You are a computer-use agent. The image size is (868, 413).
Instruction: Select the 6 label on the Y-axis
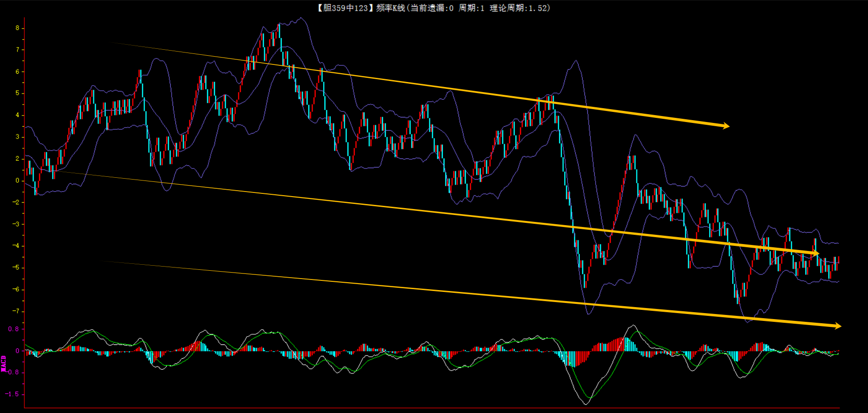point(17,72)
